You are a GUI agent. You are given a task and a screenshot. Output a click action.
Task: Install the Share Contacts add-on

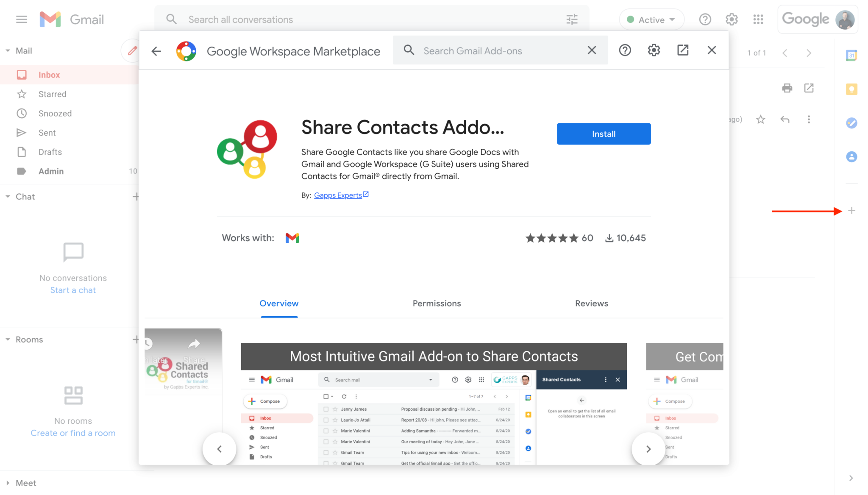604,134
